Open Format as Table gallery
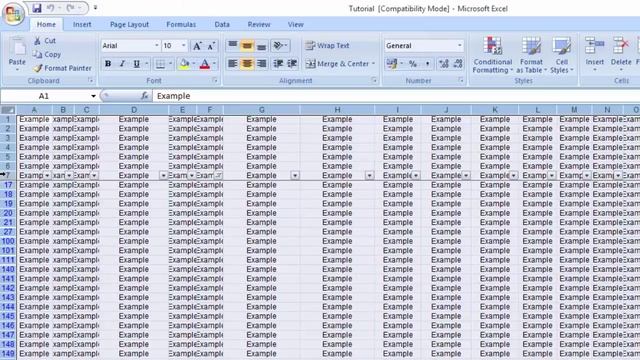 tap(531, 55)
